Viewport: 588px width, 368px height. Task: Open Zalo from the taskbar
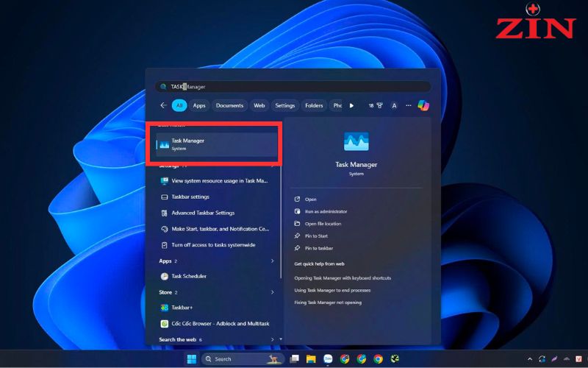tap(328, 359)
